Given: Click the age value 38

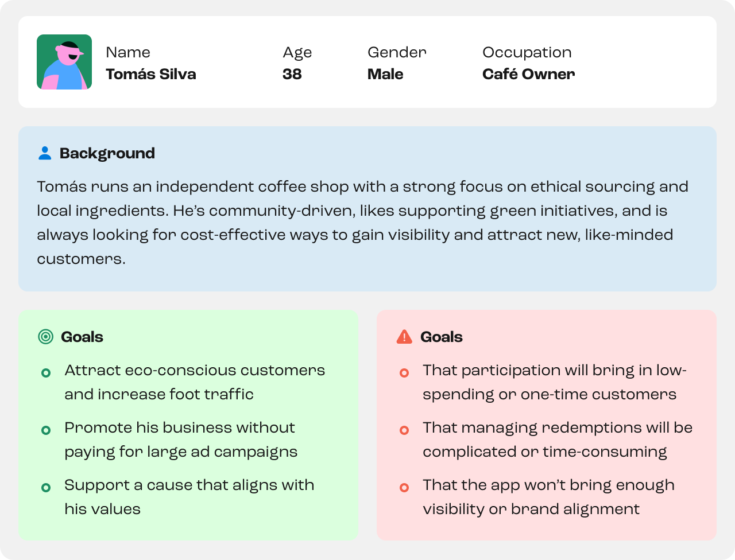Looking at the screenshot, I should pyautogui.click(x=292, y=74).
